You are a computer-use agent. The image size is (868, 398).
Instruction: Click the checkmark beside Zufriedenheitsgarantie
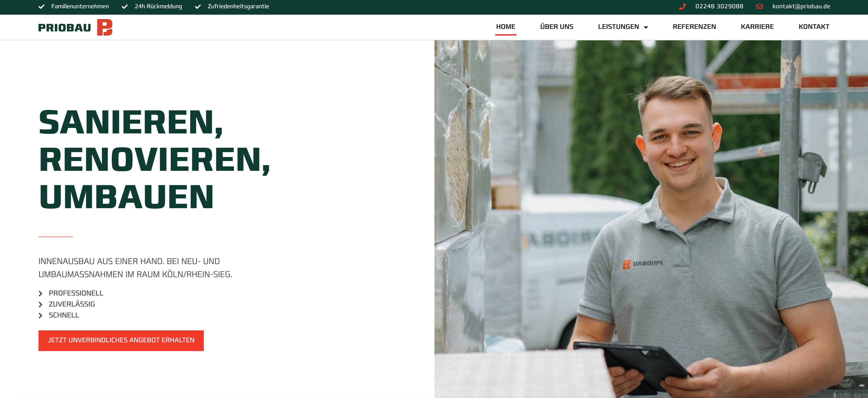click(198, 6)
